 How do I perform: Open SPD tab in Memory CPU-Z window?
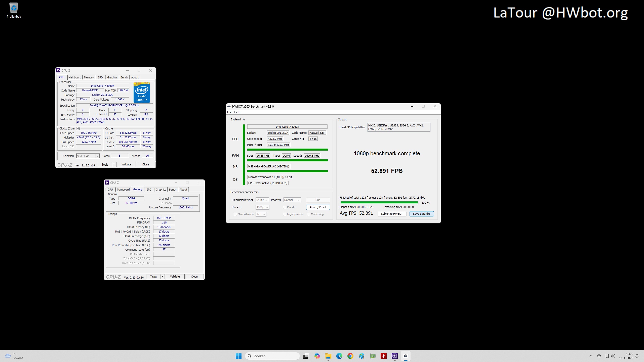coord(149,190)
